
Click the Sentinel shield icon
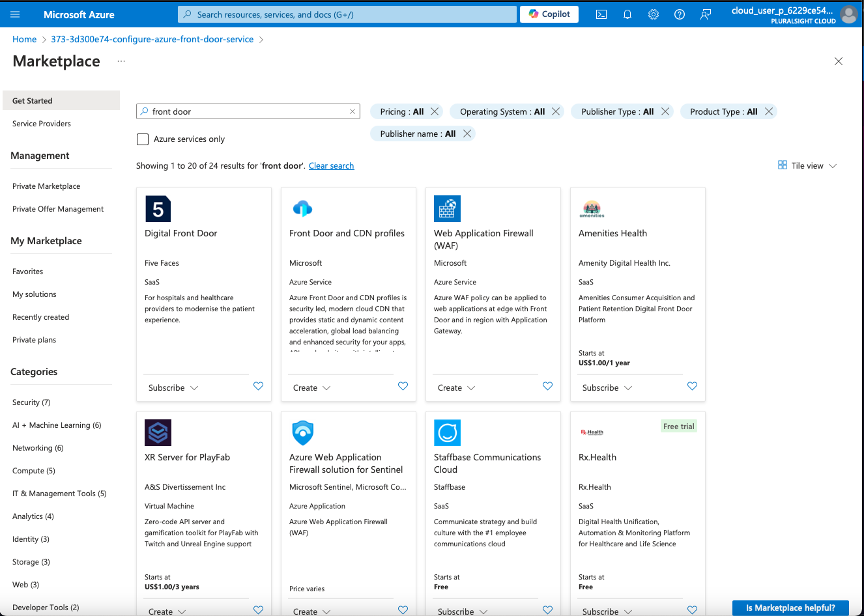click(302, 433)
